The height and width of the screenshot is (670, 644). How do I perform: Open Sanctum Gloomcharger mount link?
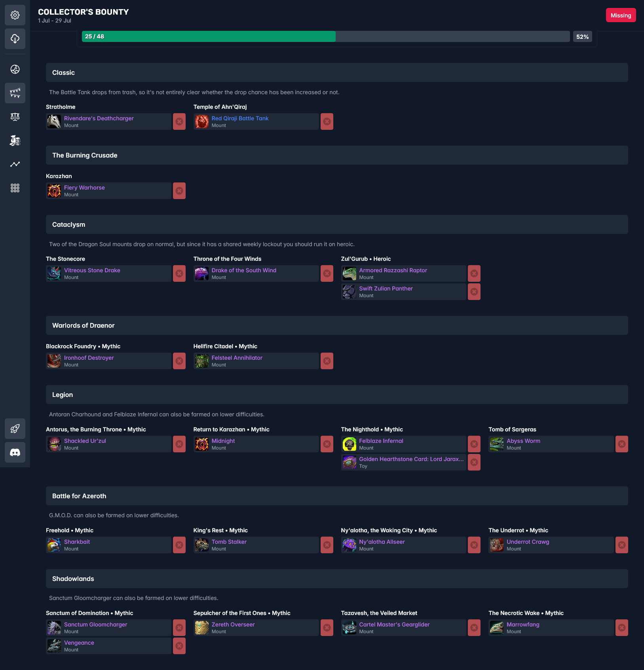pyautogui.click(x=95, y=624)
